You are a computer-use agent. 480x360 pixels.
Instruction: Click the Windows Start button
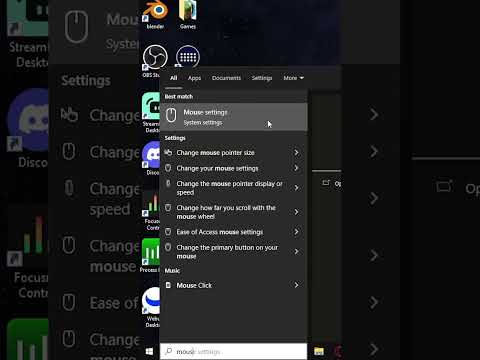pos(149,351)
